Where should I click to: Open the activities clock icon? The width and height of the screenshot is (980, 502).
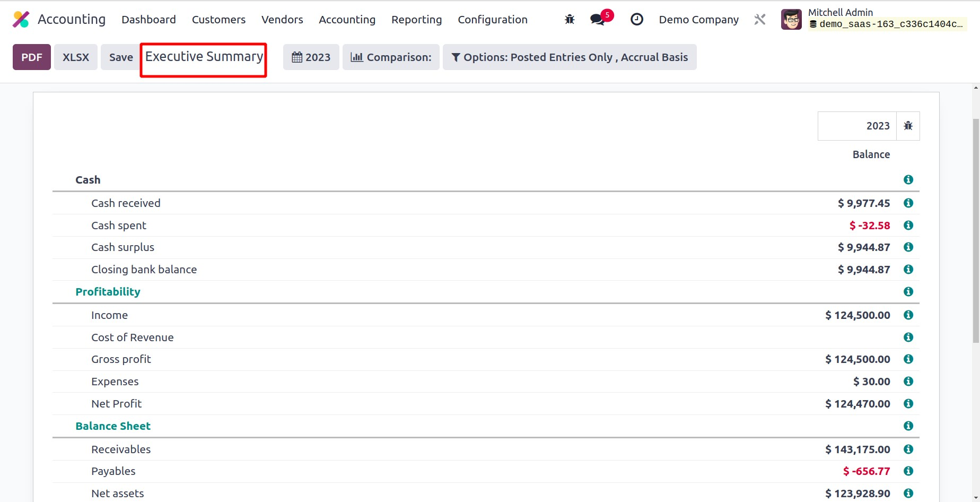tap(636, 20)
